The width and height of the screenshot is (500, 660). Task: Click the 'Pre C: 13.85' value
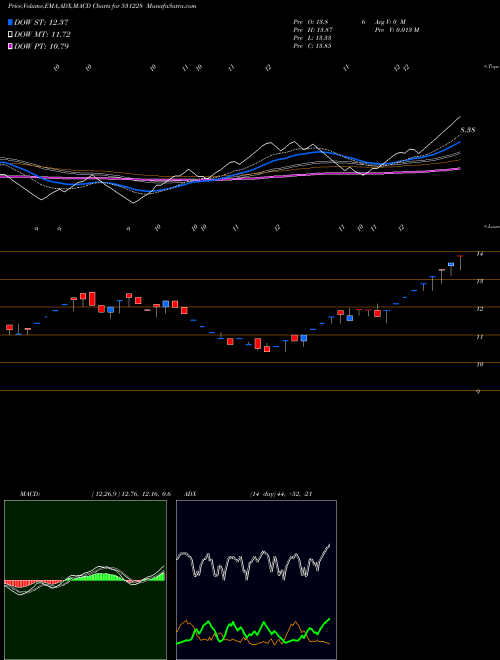312,46
